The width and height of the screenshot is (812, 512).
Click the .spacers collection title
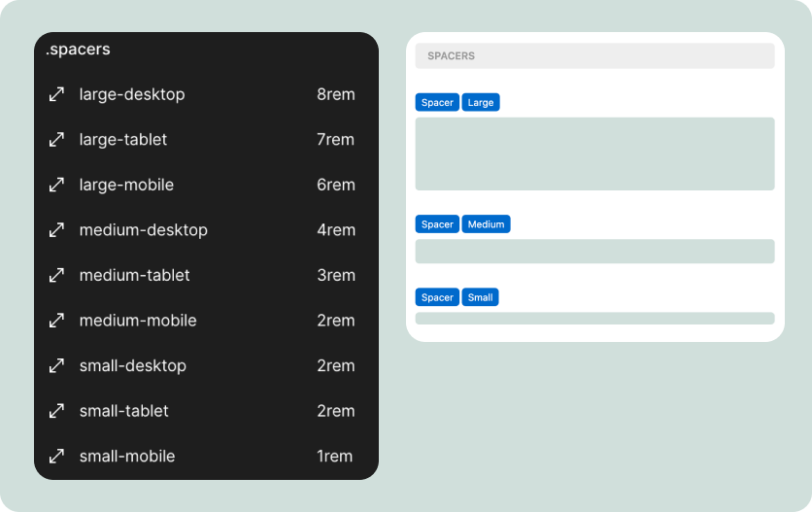pyautogui.click(x=78, y=50)
